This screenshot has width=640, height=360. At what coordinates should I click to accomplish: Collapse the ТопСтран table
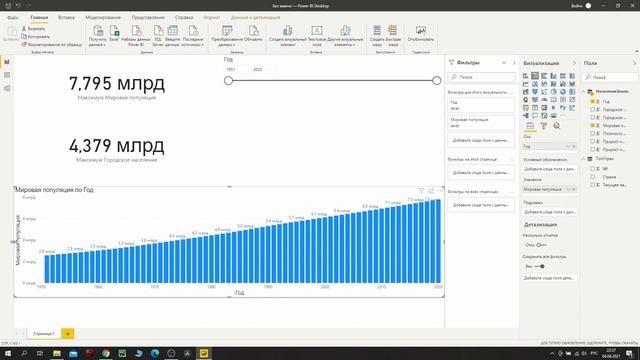[x=583, y=159]
